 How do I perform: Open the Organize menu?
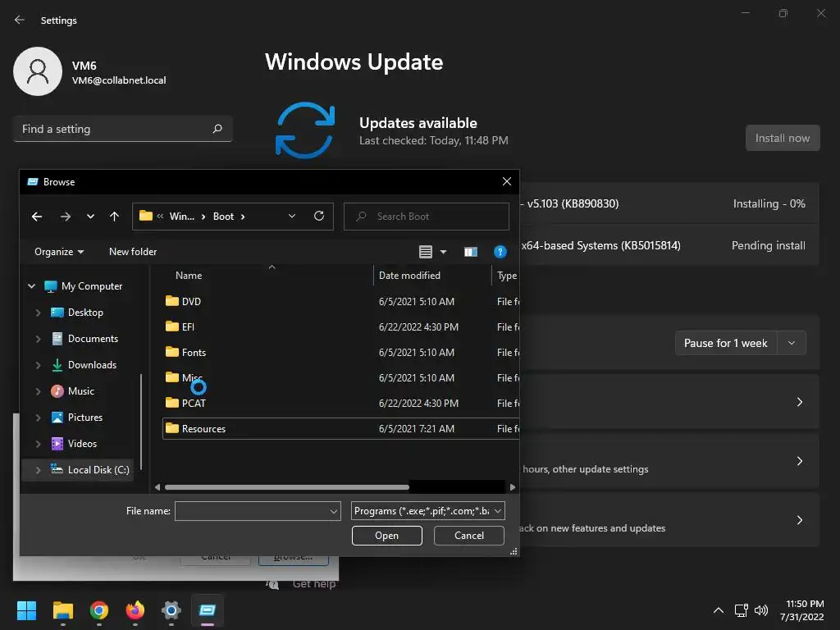pos(59,252)
